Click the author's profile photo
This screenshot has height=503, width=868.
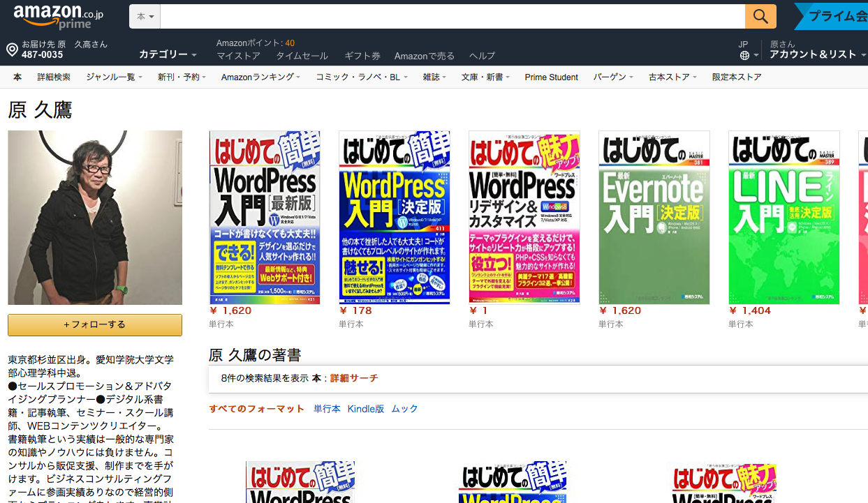pyautogui.click(x=95, y=218)
